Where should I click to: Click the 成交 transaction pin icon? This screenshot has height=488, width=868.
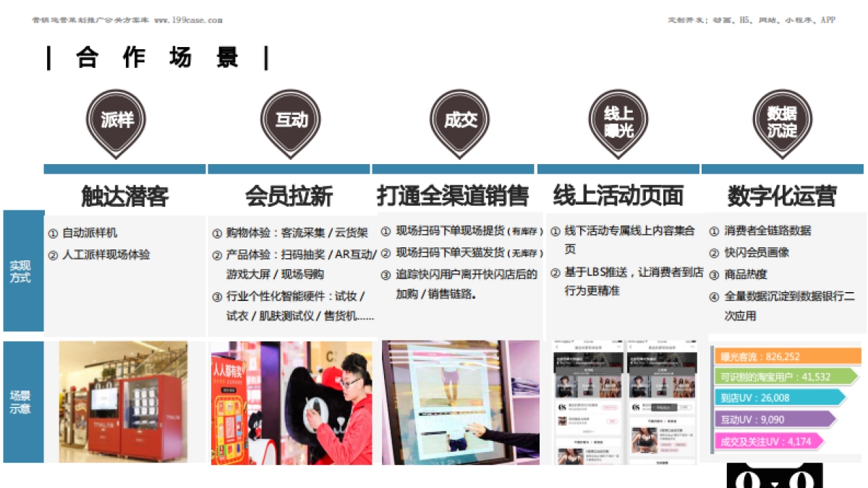[x=459, y=119]
